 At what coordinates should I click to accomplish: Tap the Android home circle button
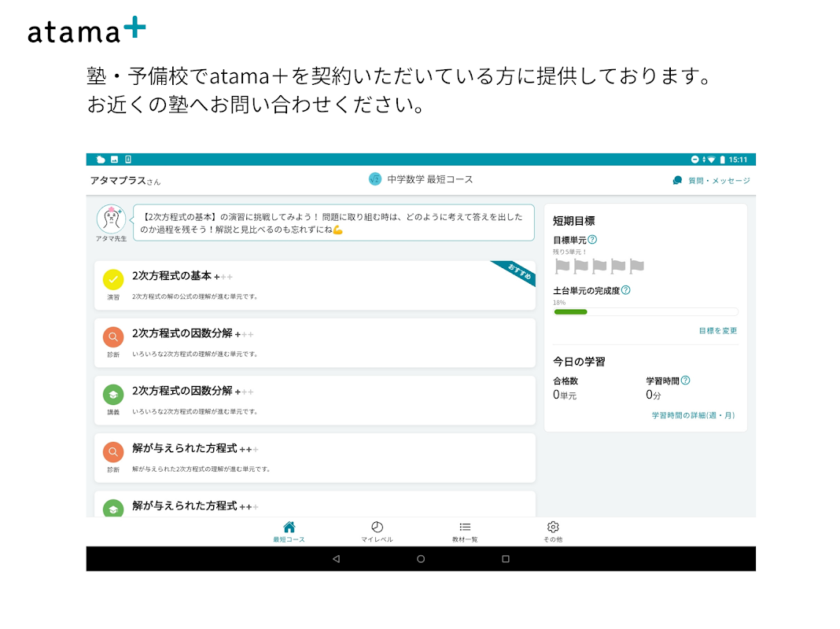pyautogui.click(x=421, y=559)
